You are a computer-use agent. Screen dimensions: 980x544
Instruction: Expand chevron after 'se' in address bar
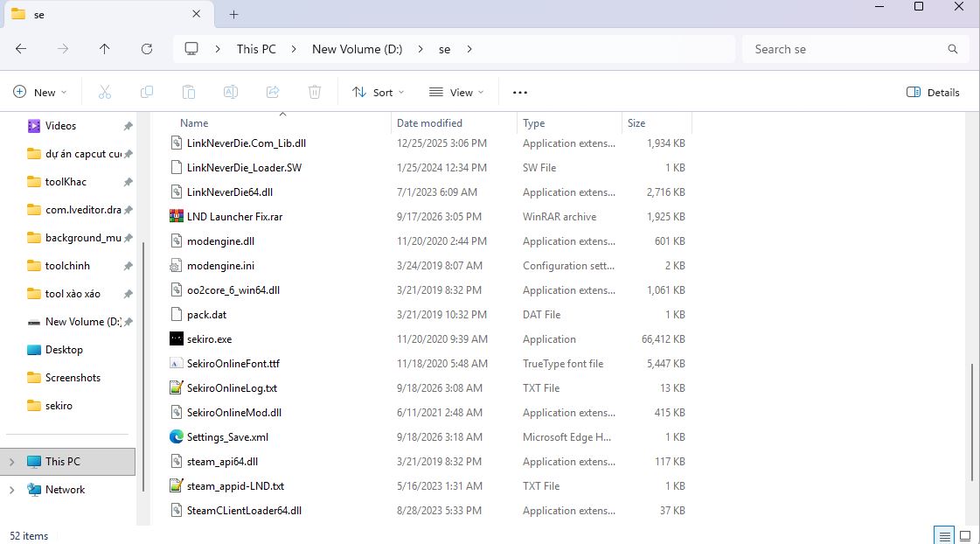469,49
